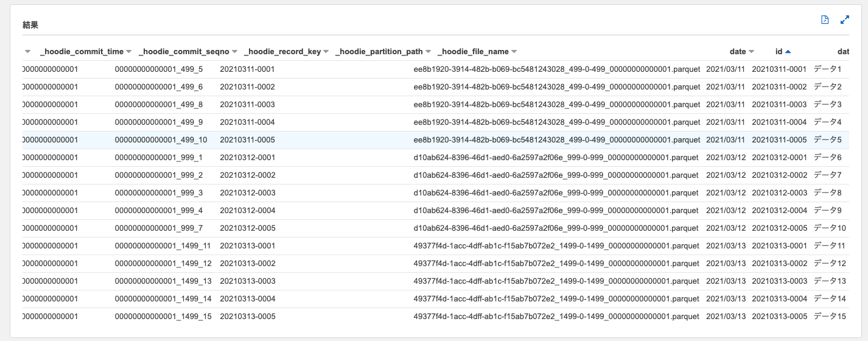Download results file icon
The image size is (868, 341).
point(825,20)
